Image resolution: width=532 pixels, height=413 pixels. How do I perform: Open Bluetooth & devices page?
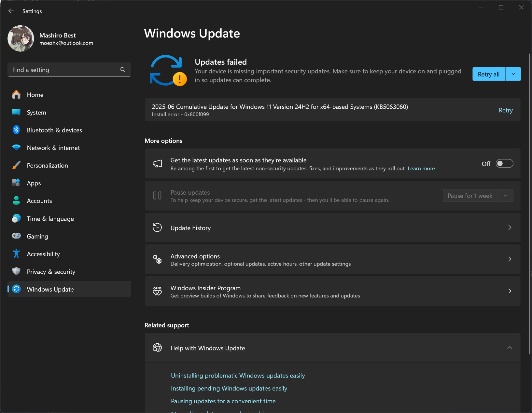[69, 130]
